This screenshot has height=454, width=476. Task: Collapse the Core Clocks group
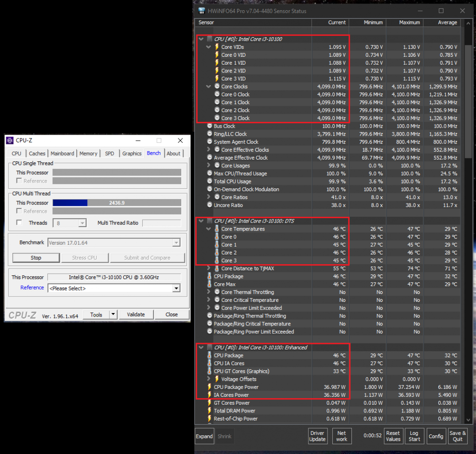[209, 86]
